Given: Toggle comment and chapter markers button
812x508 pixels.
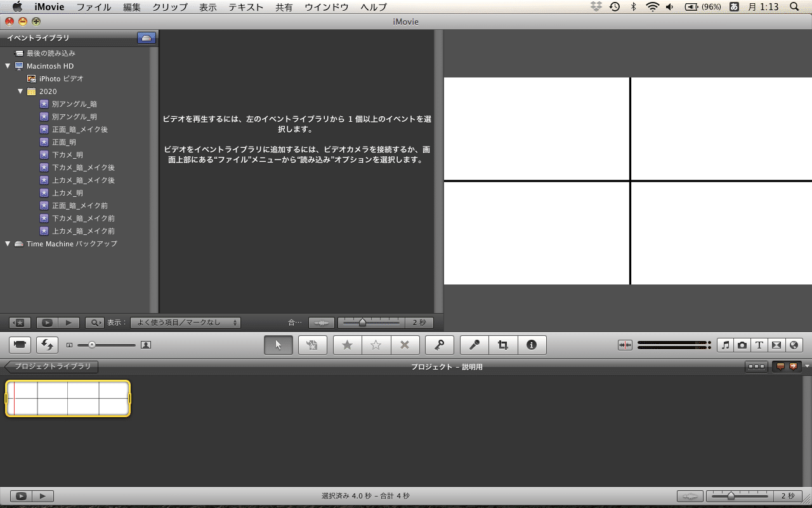Looking at the screenshot, I should click(787, 366).
